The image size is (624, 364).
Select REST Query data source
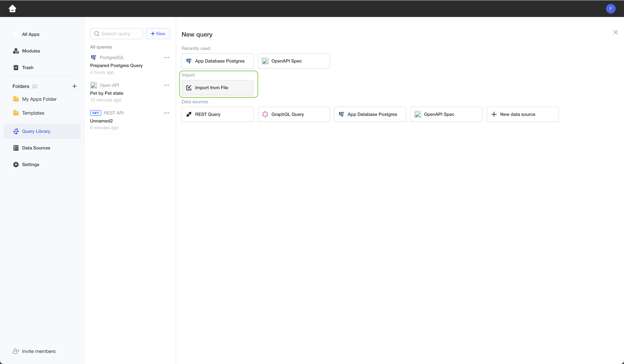[217, 114]
